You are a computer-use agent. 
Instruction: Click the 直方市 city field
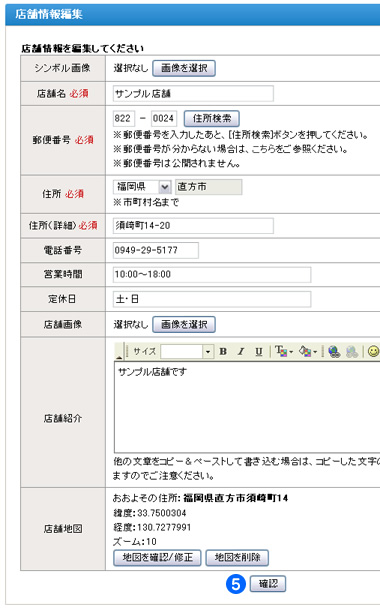(x=209, y=187)
